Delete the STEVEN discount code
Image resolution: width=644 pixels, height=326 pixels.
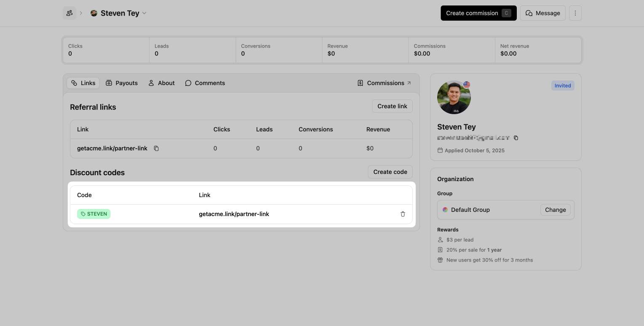tap(403, 214)
